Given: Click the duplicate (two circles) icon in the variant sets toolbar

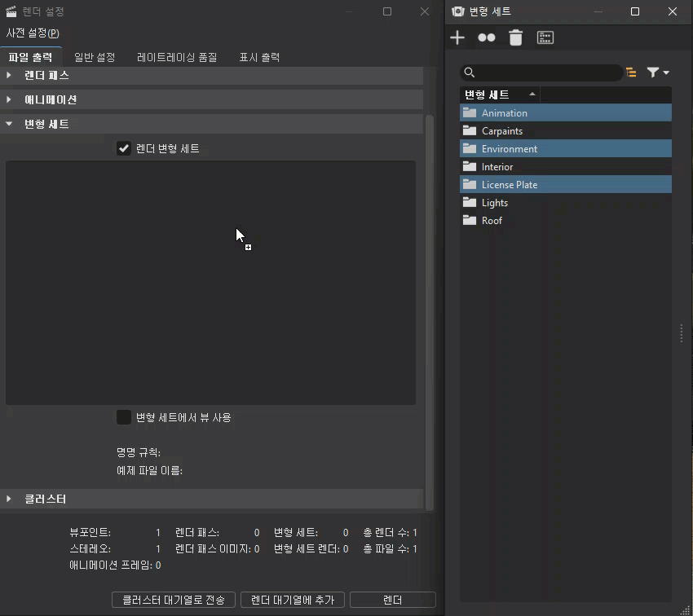Looking at the screenshot, I should pyautogui.click(x=486, y=37).
